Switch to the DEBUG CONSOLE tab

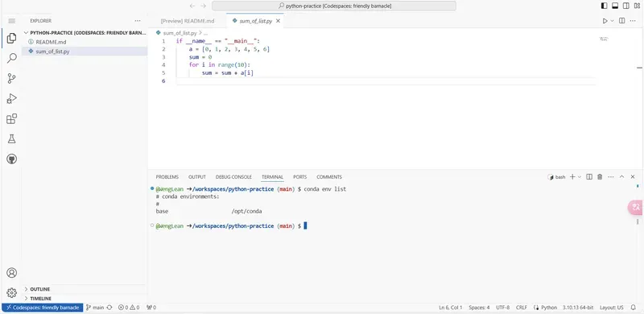233,177
